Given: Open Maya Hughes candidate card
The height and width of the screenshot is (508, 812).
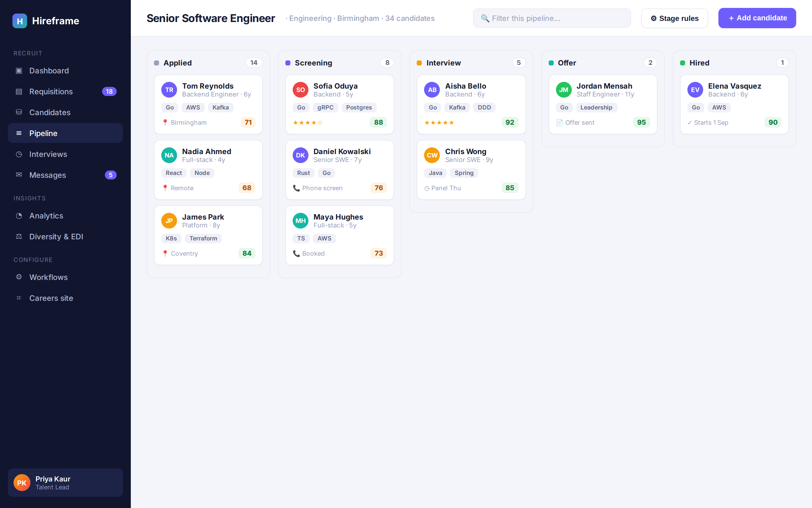Looking at the screenshot, I should [x=339, y=236].
